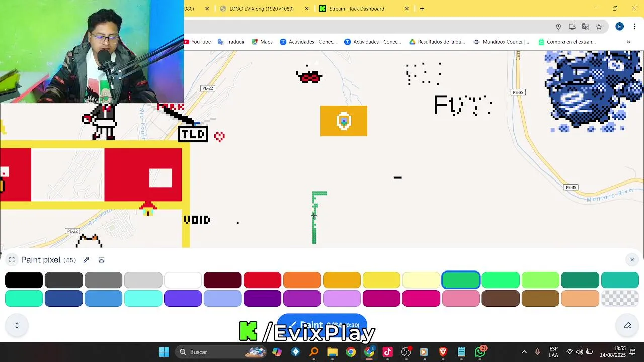This screenshot has width=644, height=362.
Task: Click the blue pixel creature art on the map
Action: (594, 92)
